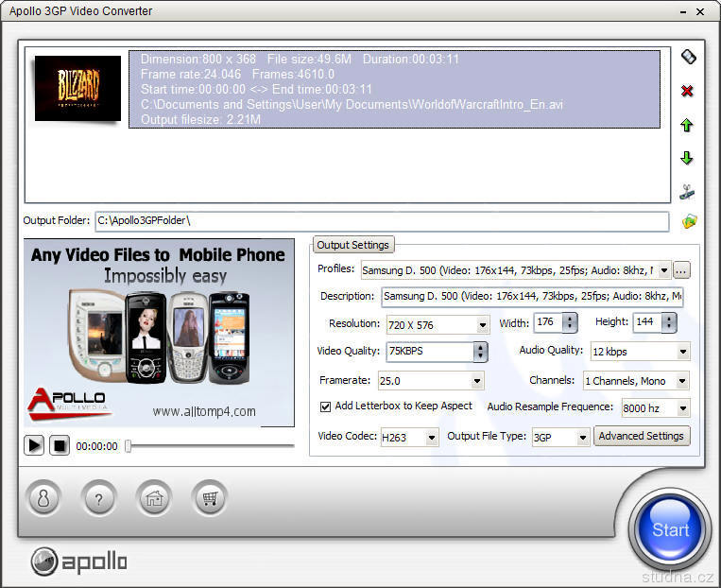
Task: Click the help question mark round button
Action: pyautogui.click(x=98, y=498)
